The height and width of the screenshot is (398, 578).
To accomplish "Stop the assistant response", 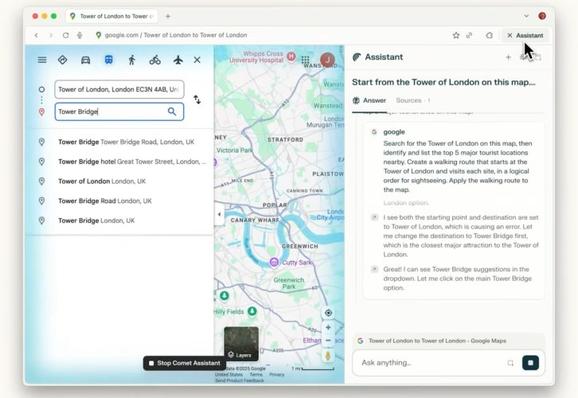I will tap(530, 363).
